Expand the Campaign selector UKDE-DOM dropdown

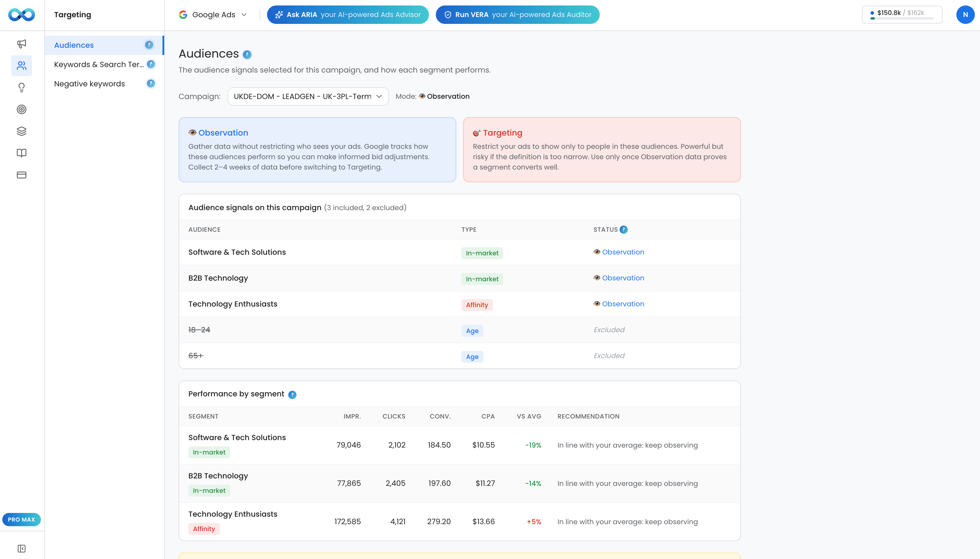coord(308,96)
